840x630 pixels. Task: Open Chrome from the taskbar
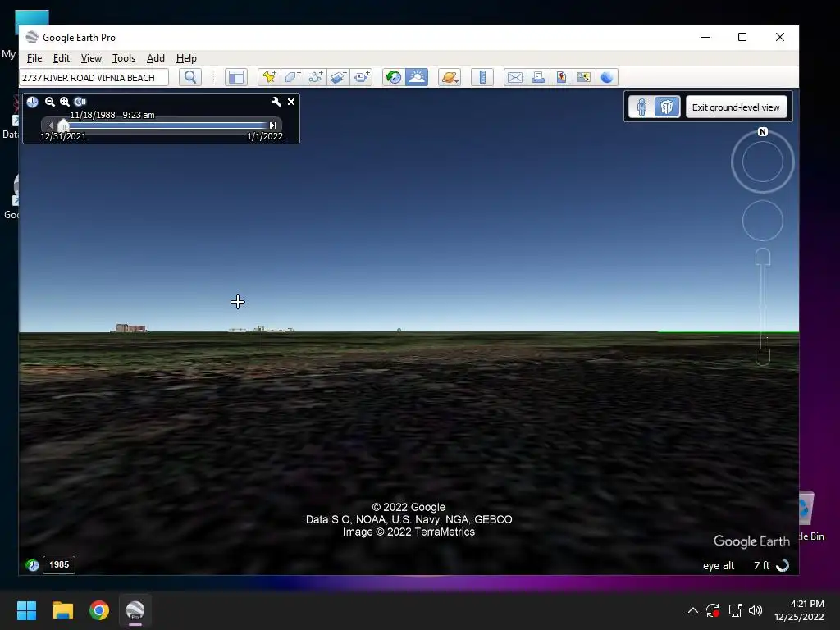[x=99, y=610]
